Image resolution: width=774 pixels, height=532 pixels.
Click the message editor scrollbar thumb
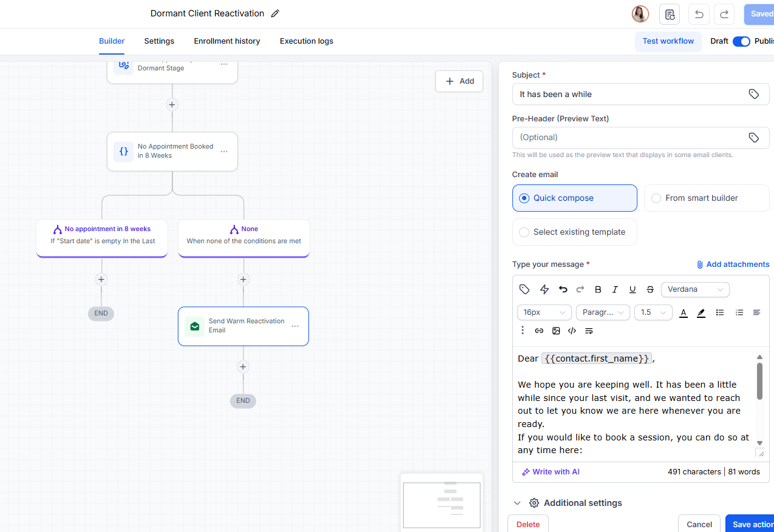coord(759,381)
